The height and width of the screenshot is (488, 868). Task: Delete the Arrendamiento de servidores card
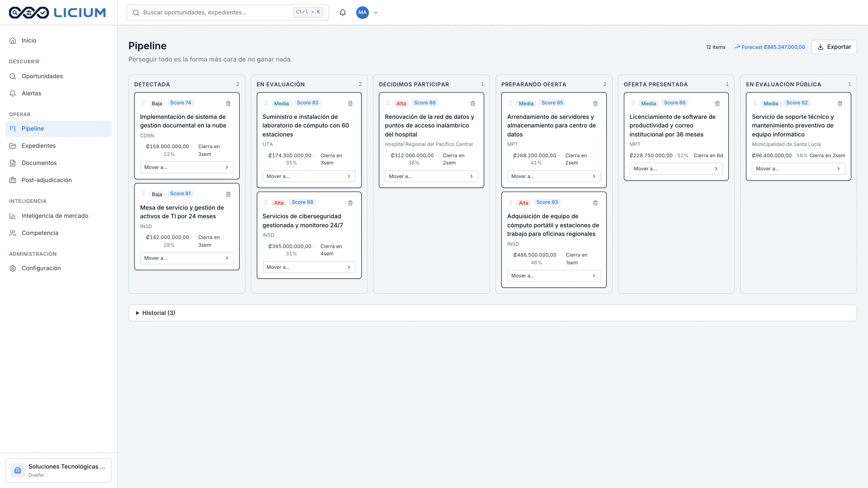pyautogui.click(x=595, y=103)
